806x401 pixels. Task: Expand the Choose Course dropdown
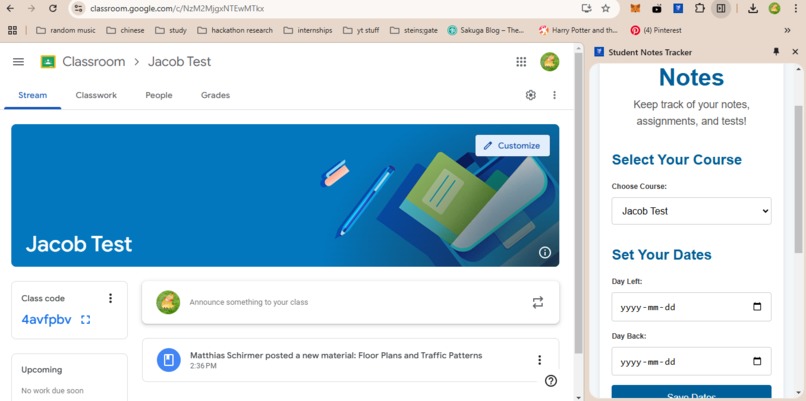point(691,211)
